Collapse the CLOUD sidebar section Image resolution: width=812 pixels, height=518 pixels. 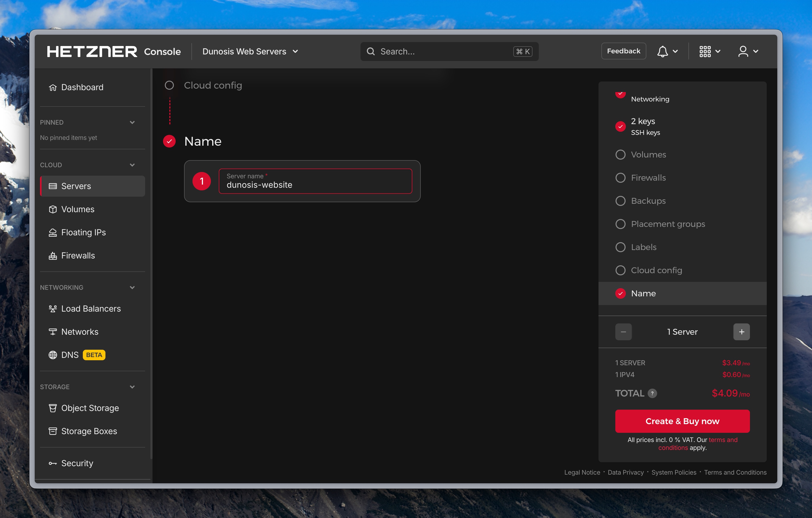coord(132,165)
